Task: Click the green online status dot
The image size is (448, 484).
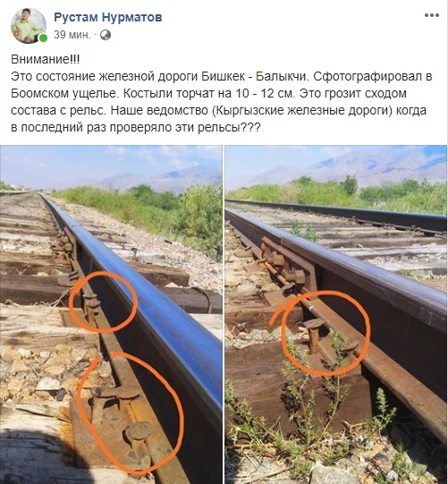Action: pos(43,38)
